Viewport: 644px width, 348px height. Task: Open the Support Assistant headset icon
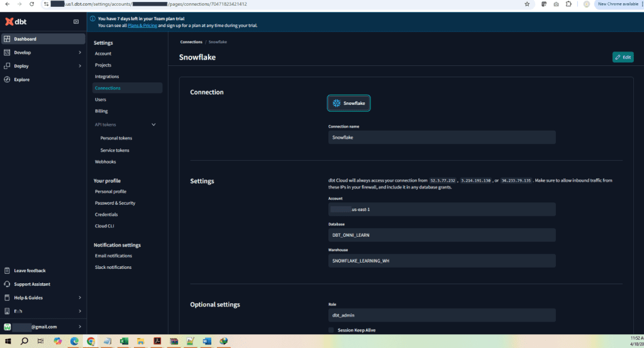coord(7,284)
